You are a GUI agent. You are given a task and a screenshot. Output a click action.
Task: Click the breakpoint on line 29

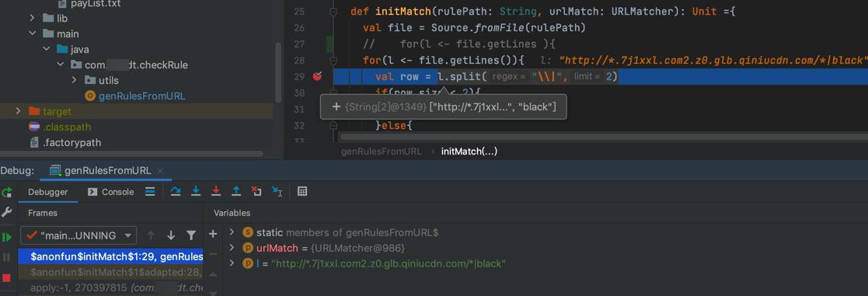pos(317,76)
